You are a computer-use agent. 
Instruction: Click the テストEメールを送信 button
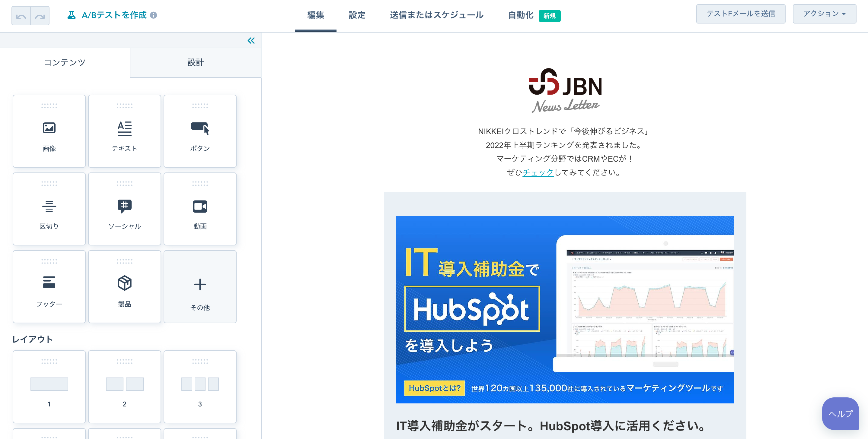click(x=741, y=14)
